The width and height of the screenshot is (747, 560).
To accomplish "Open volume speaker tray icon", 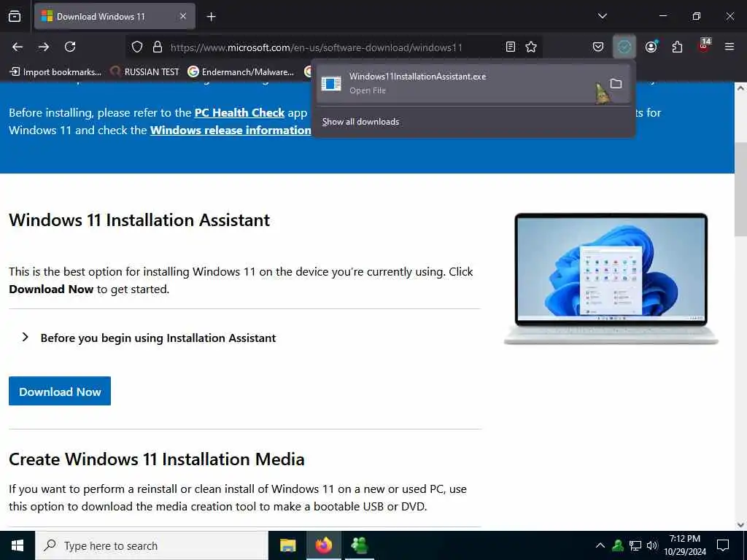I will pyautogui.click(x=652, y=545).
